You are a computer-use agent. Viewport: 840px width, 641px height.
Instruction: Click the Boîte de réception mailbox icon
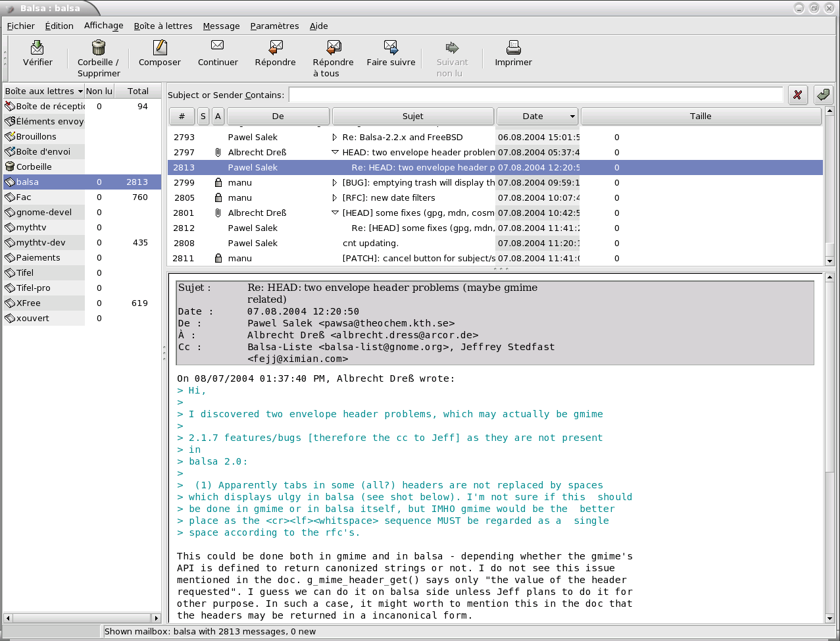click(10, 106)
